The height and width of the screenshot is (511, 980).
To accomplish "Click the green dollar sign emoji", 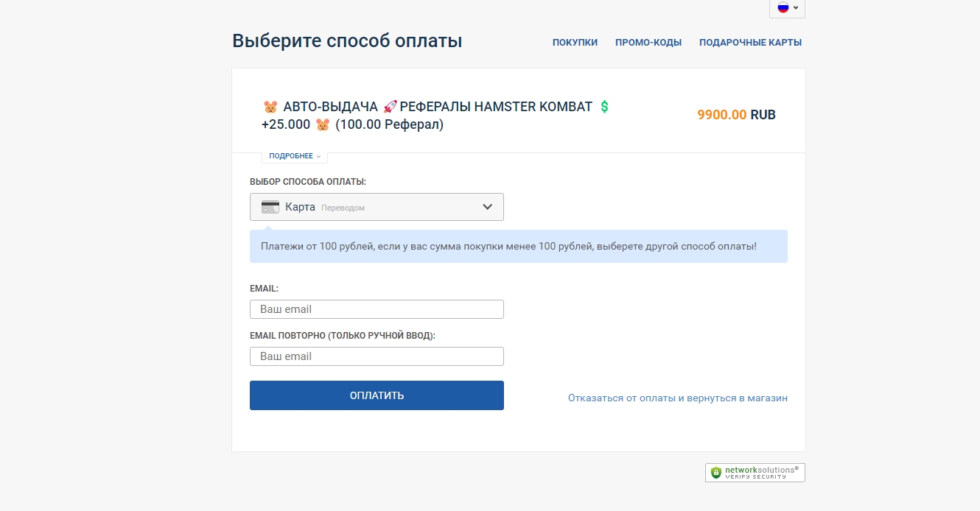I will click(x=604, y=107).
